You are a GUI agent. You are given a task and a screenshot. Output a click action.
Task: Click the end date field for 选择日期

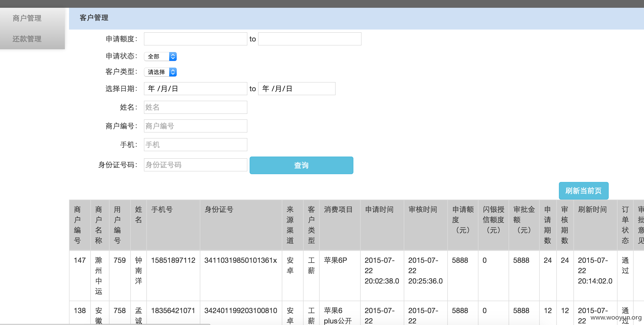tap(297, 89)
